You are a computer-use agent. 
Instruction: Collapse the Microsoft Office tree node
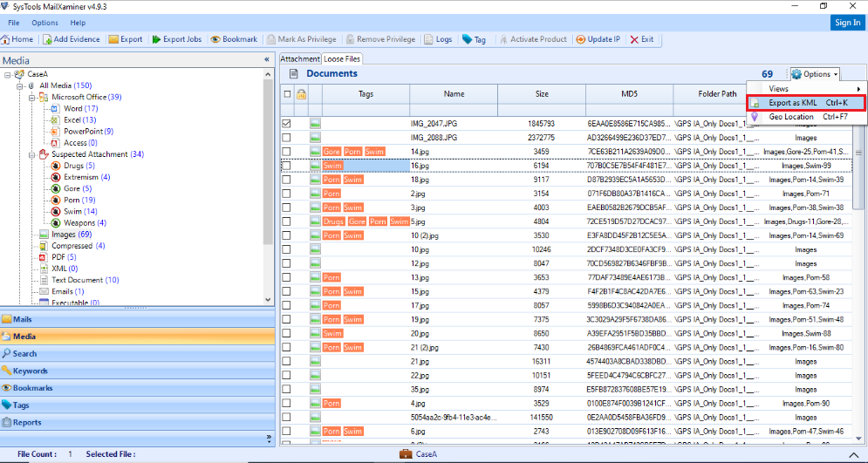(31, 98)
